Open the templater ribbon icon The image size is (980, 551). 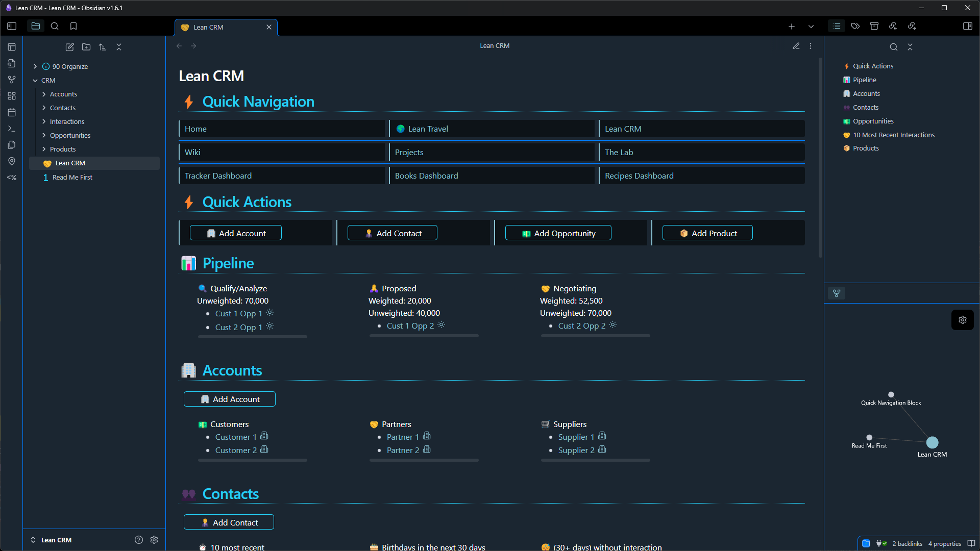12,178
